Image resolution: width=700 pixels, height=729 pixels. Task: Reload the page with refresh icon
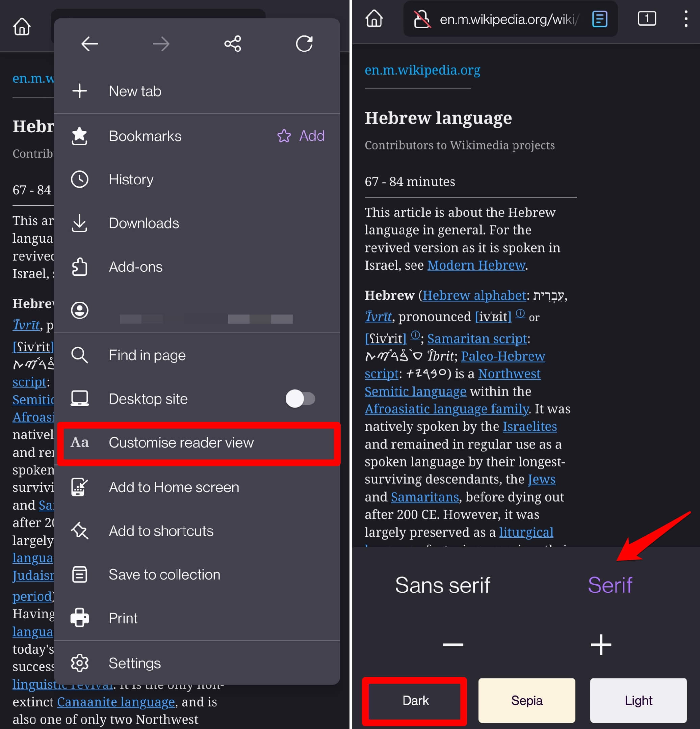click(304, 44)
